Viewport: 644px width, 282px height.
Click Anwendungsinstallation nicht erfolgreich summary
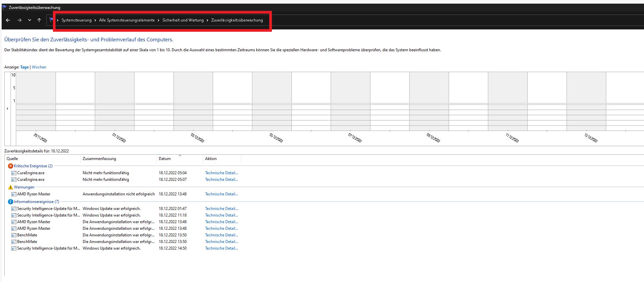[x=119, y=194]
